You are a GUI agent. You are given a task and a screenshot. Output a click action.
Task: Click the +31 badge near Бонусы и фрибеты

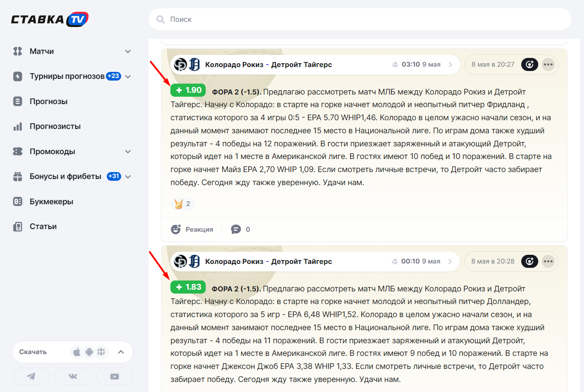(114, 176)
